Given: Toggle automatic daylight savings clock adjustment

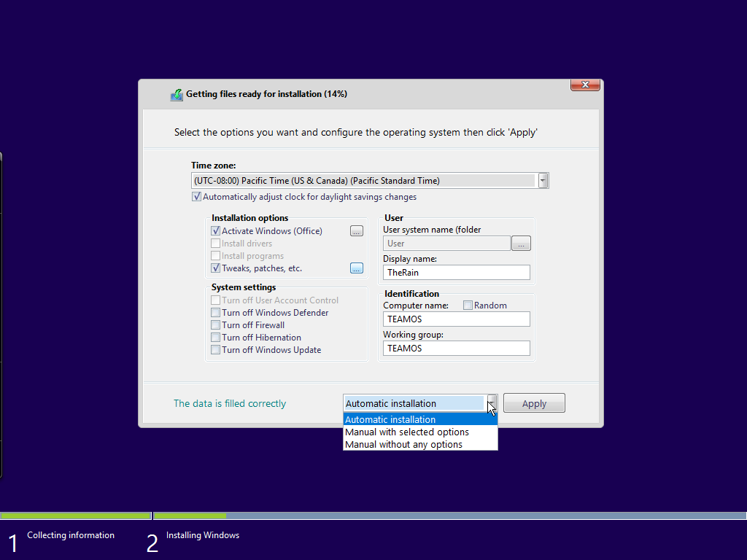Looking at the screenshot, I should pos(196,197).
